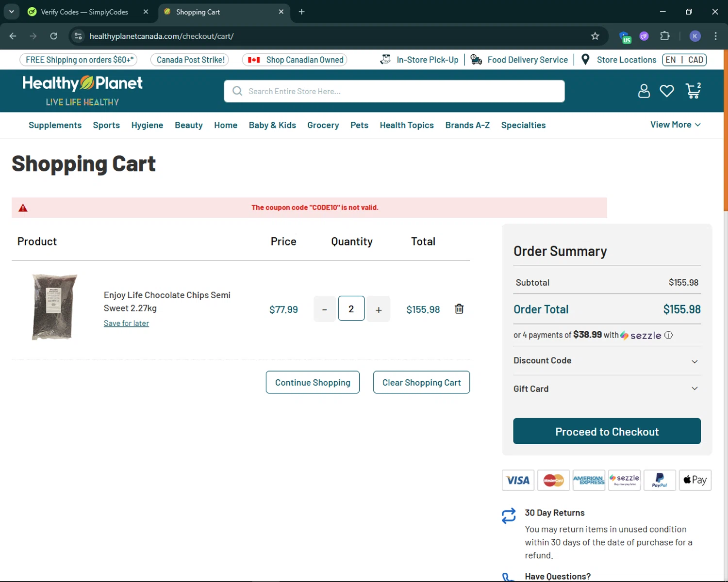728x582 pixels.
Task: Expand the View More menu
Action: point(676,125)
